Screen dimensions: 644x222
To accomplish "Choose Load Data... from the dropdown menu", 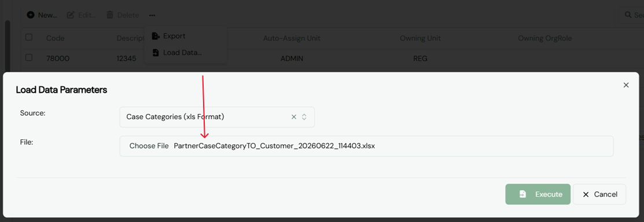I will [x=185, y=53].
